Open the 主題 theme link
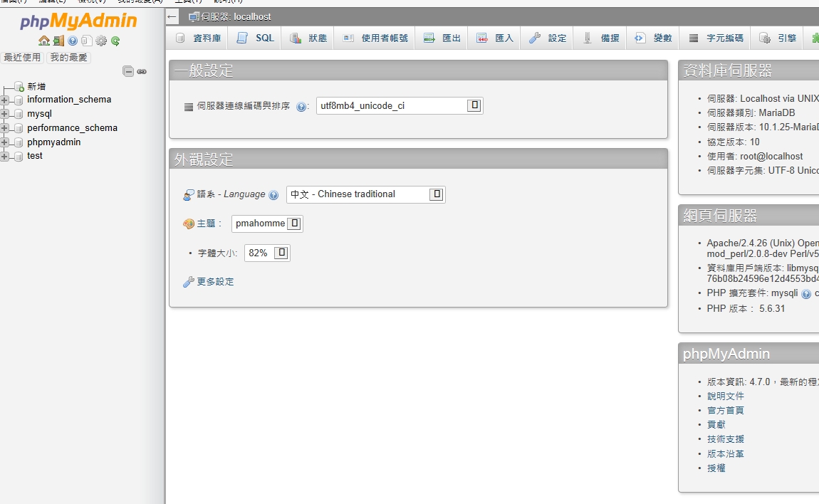The width and height of the screenshot is (819, 504). click(x=206, y=224)
